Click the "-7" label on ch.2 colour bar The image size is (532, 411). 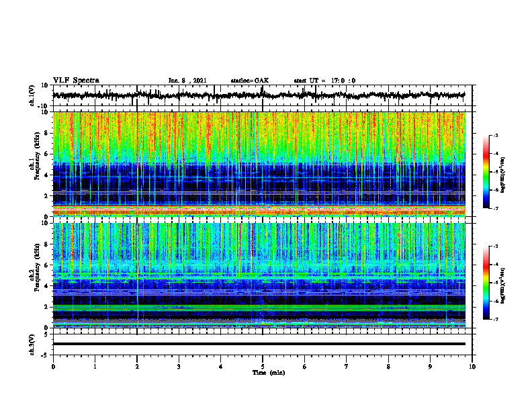pyautogui.click(x=496, y=319)
